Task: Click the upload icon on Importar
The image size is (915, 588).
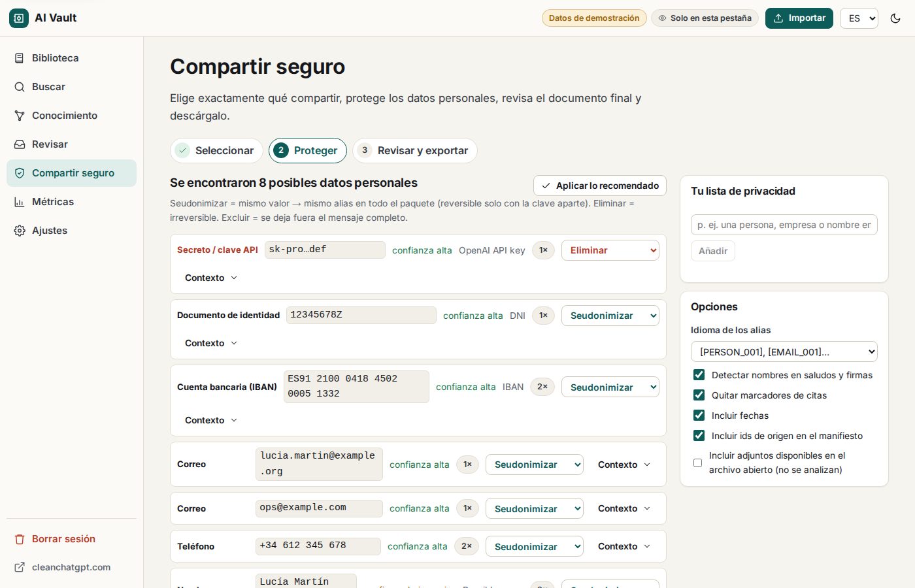Action: click(778, 18)
